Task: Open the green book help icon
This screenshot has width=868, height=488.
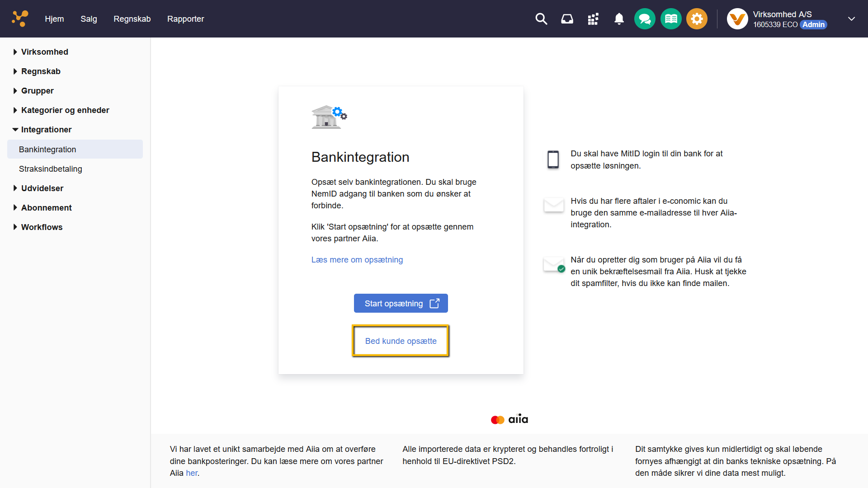Action: [671, 19]
